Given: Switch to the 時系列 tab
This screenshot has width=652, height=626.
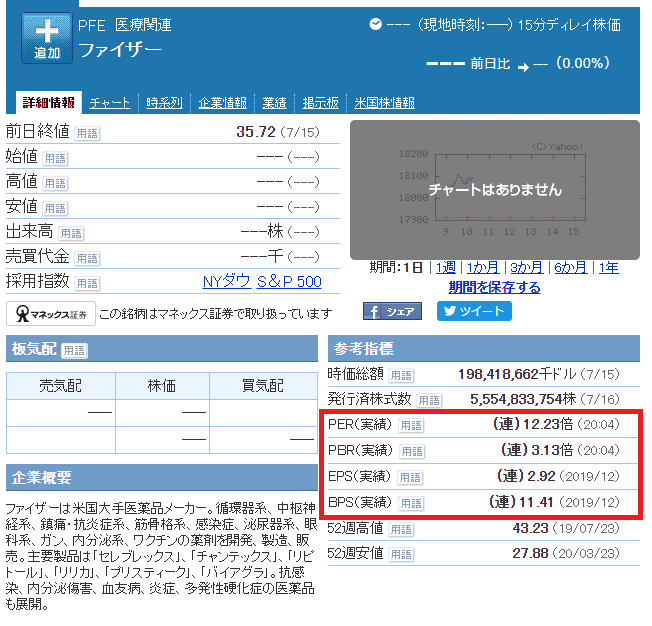Looking at the screenshot, I should tap(164, 103).
